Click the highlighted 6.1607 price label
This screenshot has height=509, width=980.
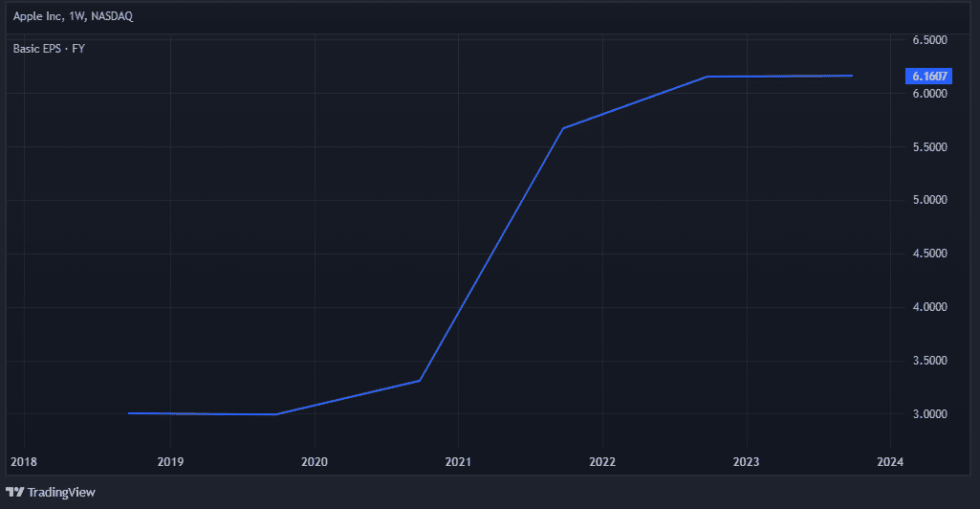pyautogui.click(x=929, y=76)
